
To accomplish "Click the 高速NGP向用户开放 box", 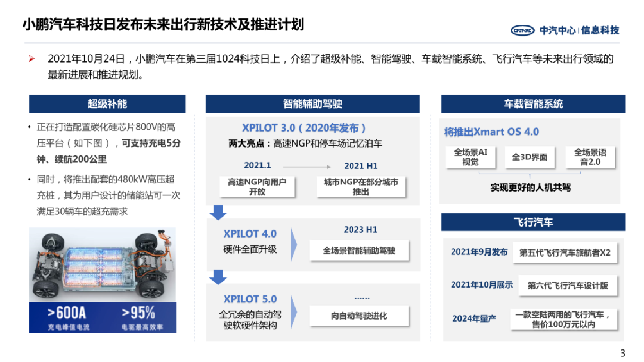I will coord(257,187).
